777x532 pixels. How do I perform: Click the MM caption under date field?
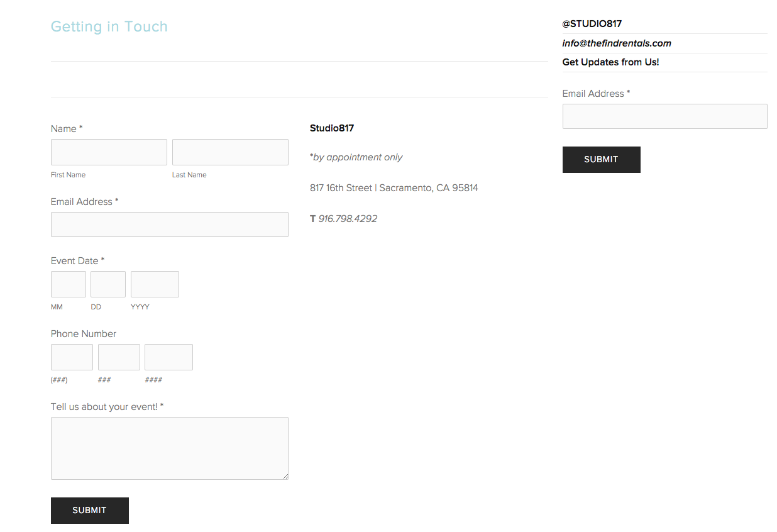tap(57, 307)
